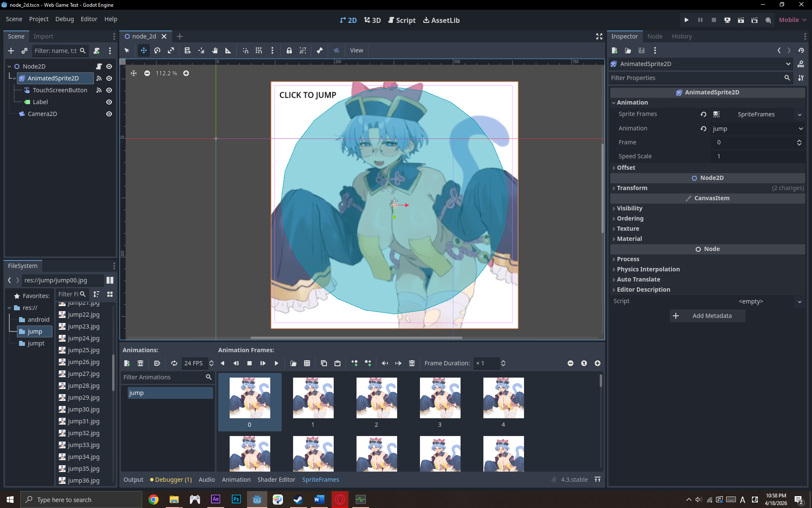Run the project with the Play button

[x=686, y=20]
